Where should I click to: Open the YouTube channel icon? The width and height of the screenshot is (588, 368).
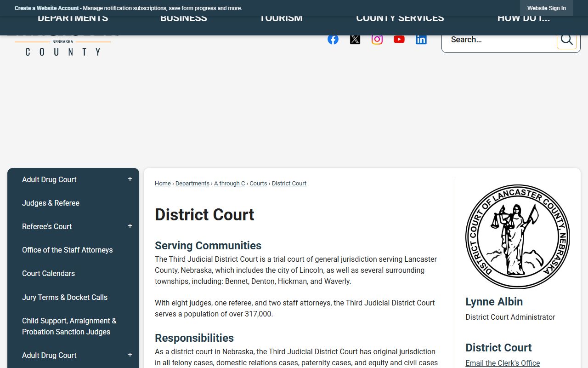(399, 39)
